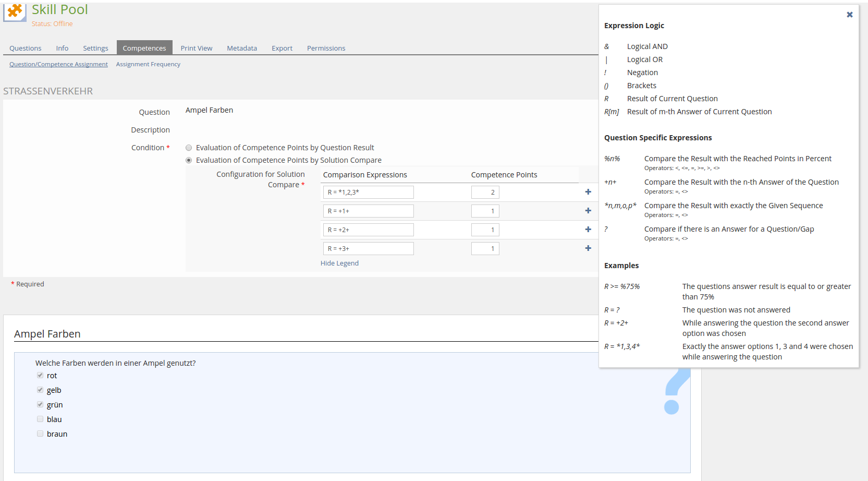The width and height of the screenshot is (868, 481).
Task: Click the Hide Legend link
Action: coord(339,263)
